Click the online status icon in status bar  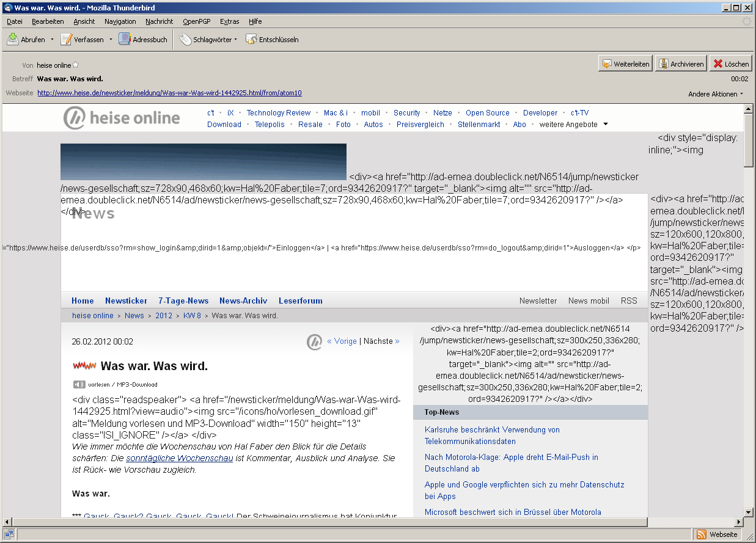(10, 534)
